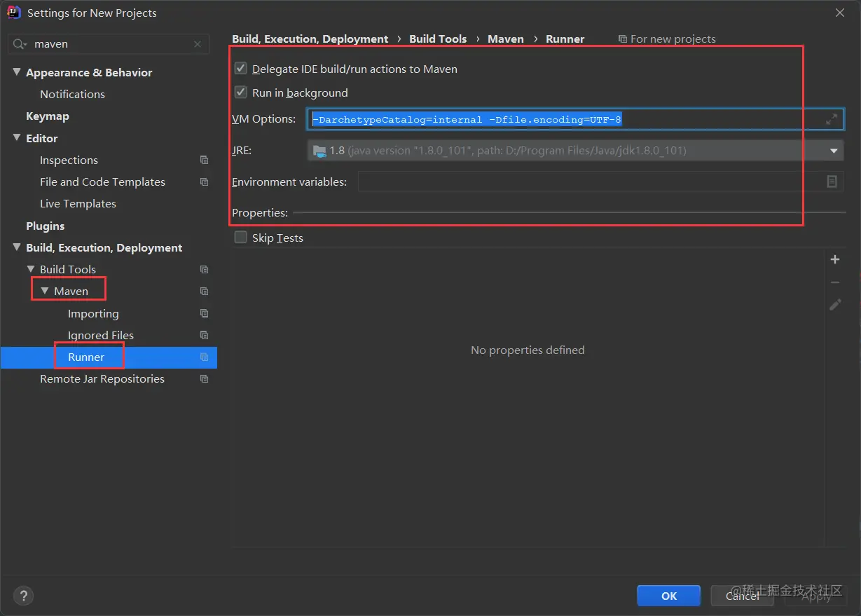Image resolution: width=861 pixels, height=616 pixels.
Task: Collapse Appearance & Behavior section
Action: pyautogui.click(x=17, y=72)
